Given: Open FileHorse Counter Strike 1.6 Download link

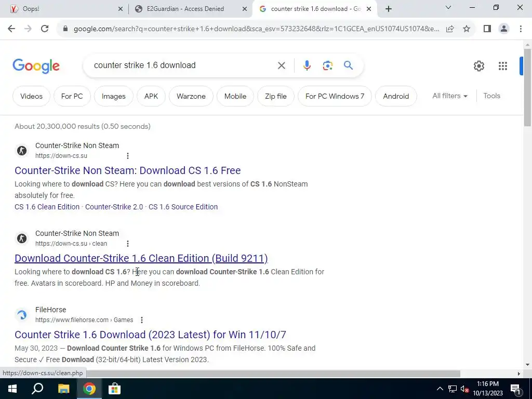Looking at the screenshot, I should point(150,335).
